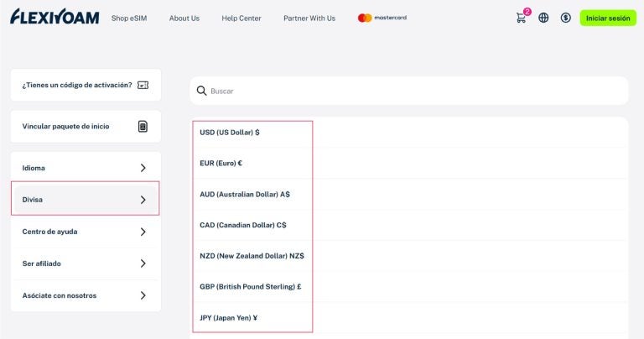The image size is (644, 339).
Task: Open the globe language selector
Action: (x=543, y=18)
